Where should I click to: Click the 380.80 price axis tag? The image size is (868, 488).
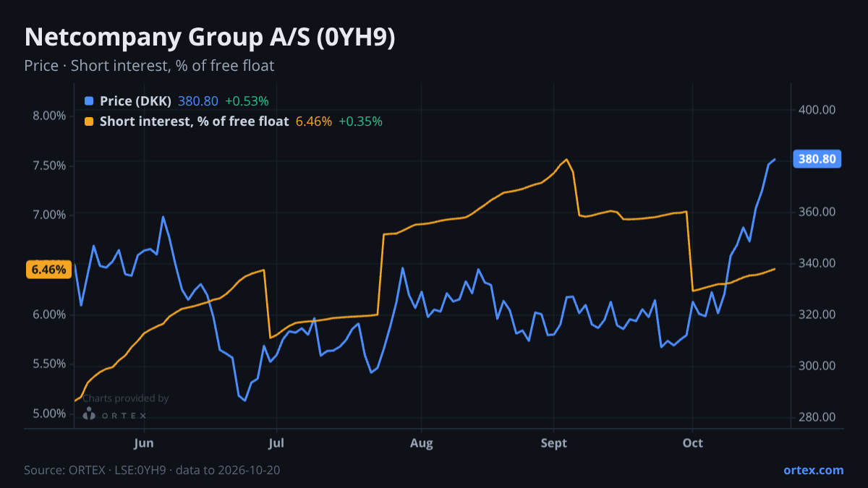coord(817,159)
